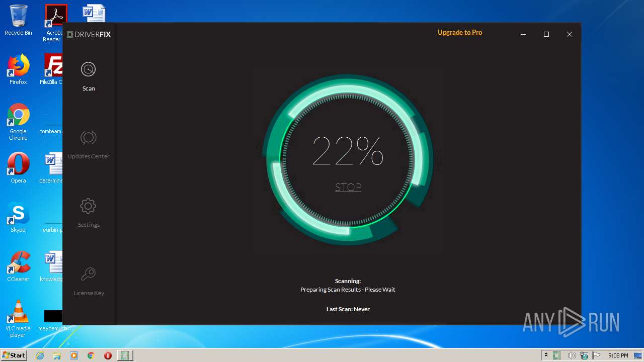Select the License Key label
The width and height of the screenshot is (644, 362).
click(89, 293)
